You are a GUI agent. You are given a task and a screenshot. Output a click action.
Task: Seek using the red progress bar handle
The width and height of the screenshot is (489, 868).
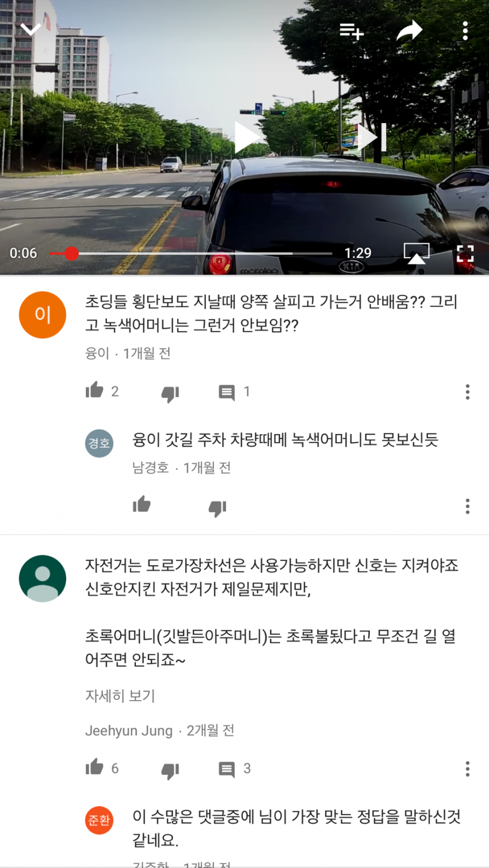pyautogui.click(x=71, y=253)
